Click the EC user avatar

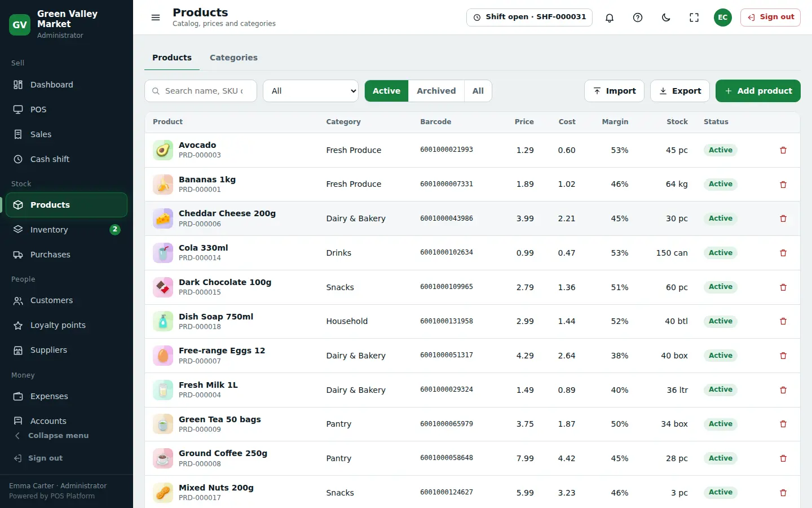[723, 17]
